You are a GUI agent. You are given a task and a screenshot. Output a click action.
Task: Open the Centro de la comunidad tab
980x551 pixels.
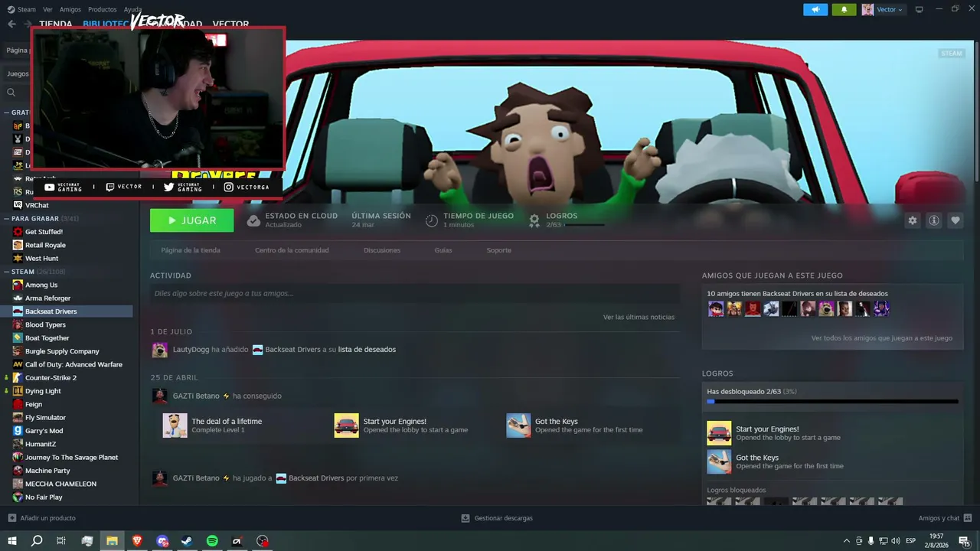click(x=292, y=250)
